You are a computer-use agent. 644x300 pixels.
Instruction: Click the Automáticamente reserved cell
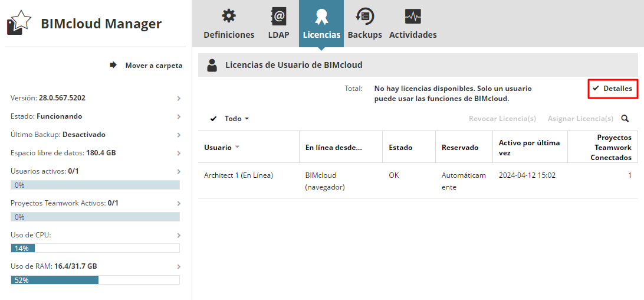click(464, 181)
